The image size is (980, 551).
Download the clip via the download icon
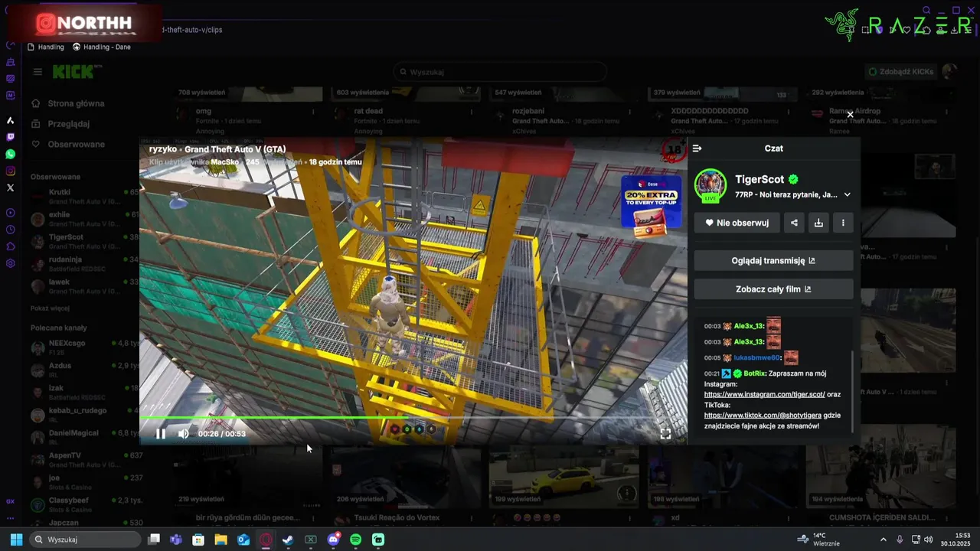coord(818,223)
